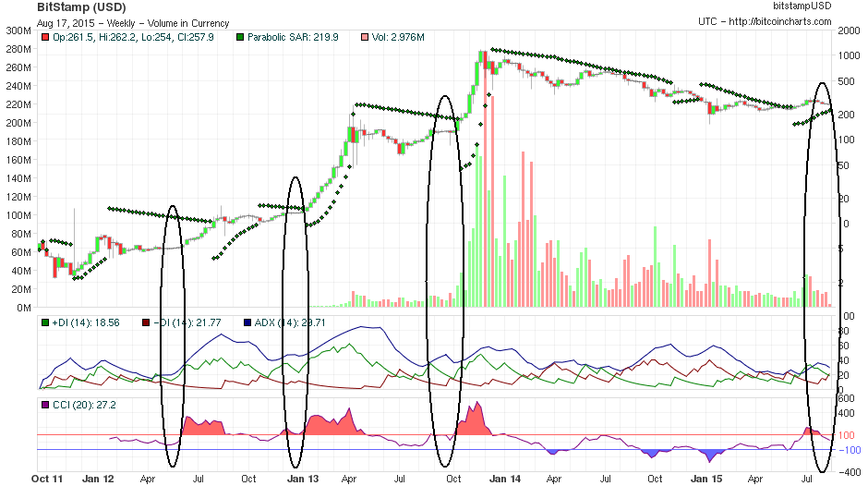Click the 120M volume axis label
Viewport: 868px width, 486px height.
click(x=18, y=197)
